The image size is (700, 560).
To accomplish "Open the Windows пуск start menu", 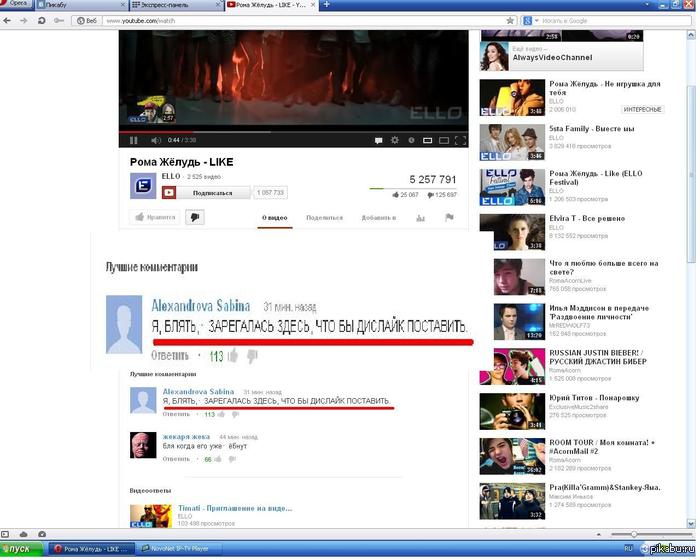I will (21, 548).
